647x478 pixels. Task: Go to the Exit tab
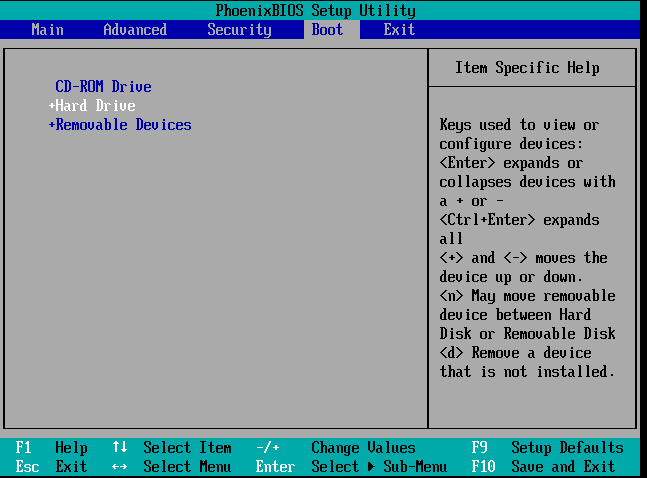tap(399, 30)
